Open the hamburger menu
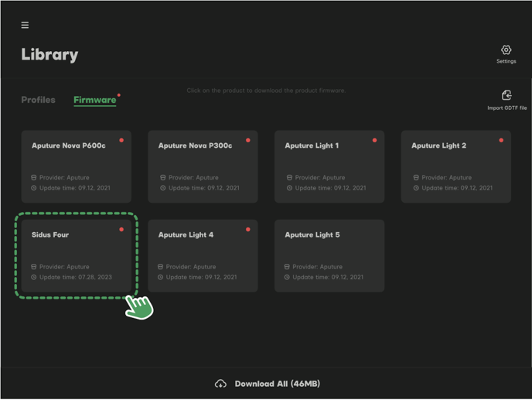This screenshot has height=400, width=532. 25,25
